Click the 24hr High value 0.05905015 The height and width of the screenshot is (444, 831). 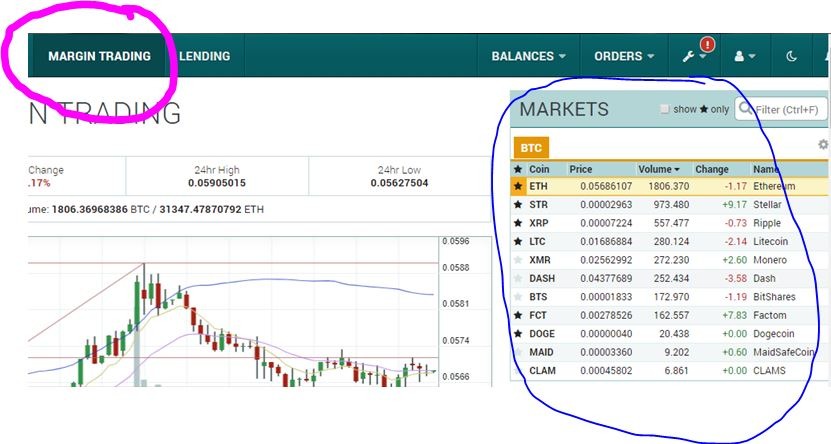point(217,183)
